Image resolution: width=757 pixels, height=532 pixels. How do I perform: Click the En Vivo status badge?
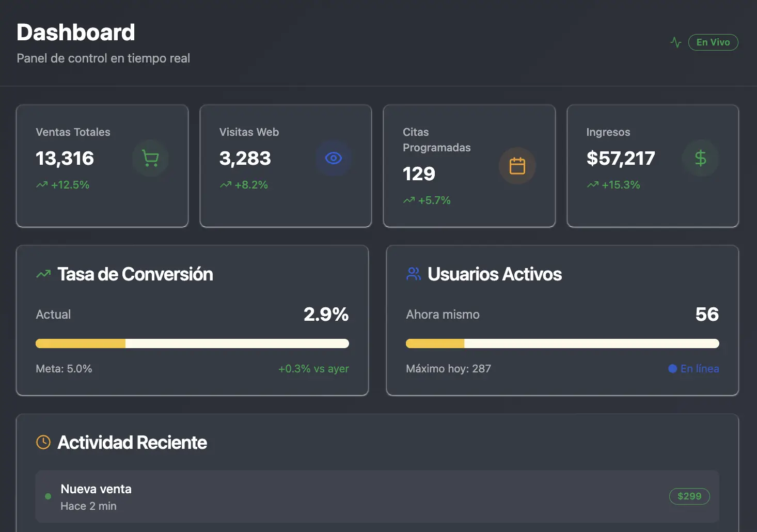coord(713,42)
